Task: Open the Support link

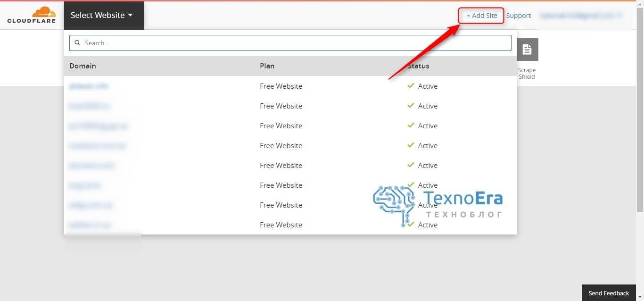Action: (519, 16)
